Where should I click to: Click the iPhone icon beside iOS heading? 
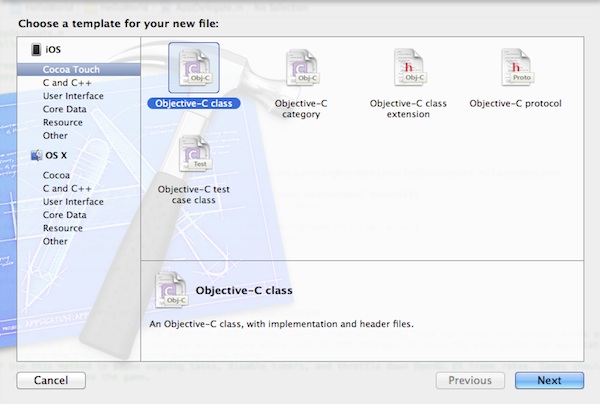[37, 51]
